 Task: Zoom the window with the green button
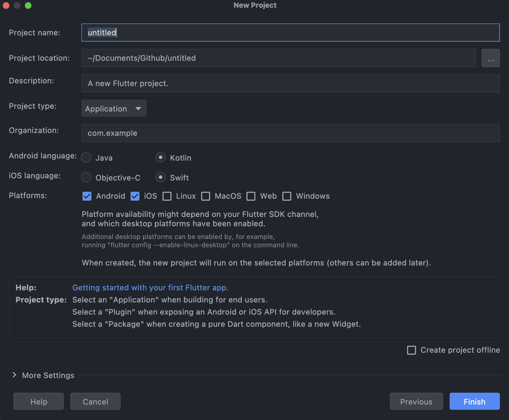tap(28, 5)
